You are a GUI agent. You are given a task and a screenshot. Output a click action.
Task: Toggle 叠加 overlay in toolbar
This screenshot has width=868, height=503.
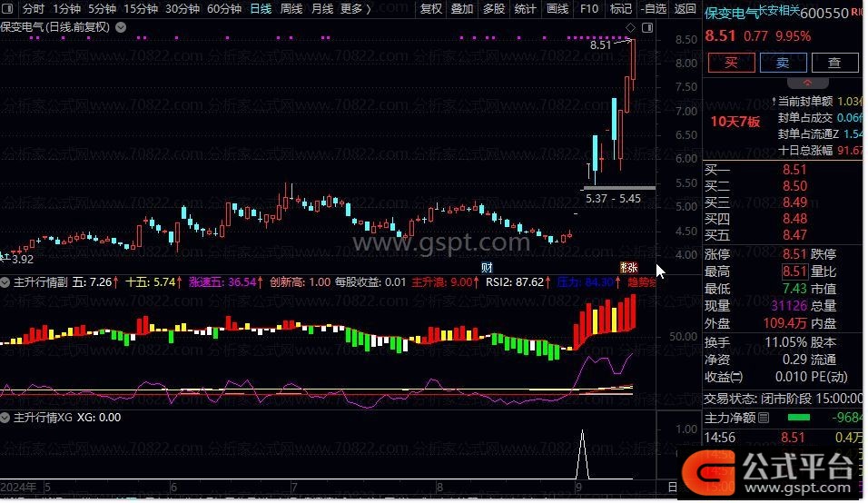(x=462, y=9)
